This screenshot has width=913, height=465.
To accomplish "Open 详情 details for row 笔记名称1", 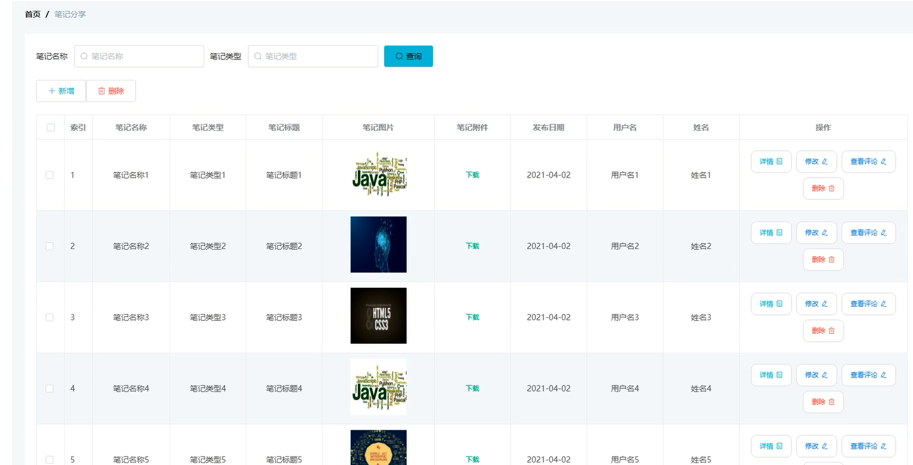I will (x=771, y=162).
